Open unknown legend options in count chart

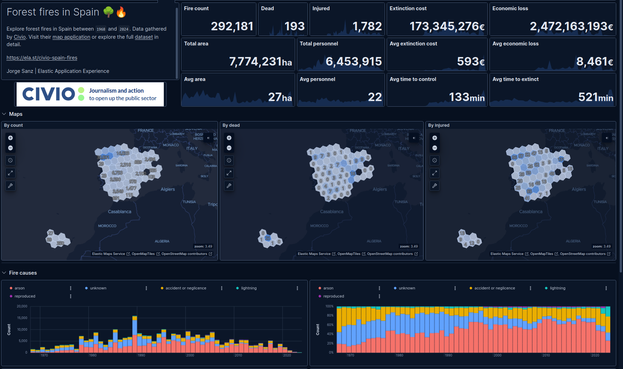click(146, 288)
